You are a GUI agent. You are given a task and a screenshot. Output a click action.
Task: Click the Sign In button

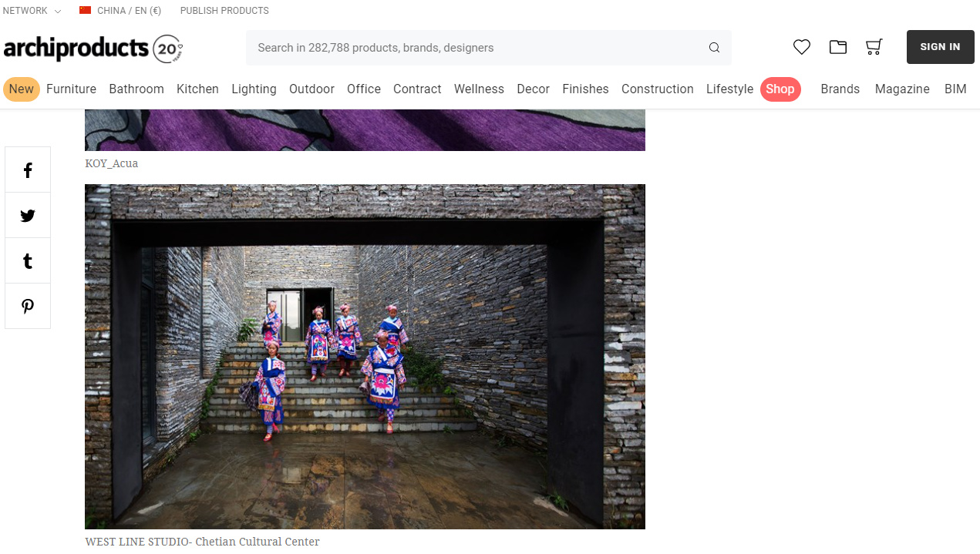point(941,47)
